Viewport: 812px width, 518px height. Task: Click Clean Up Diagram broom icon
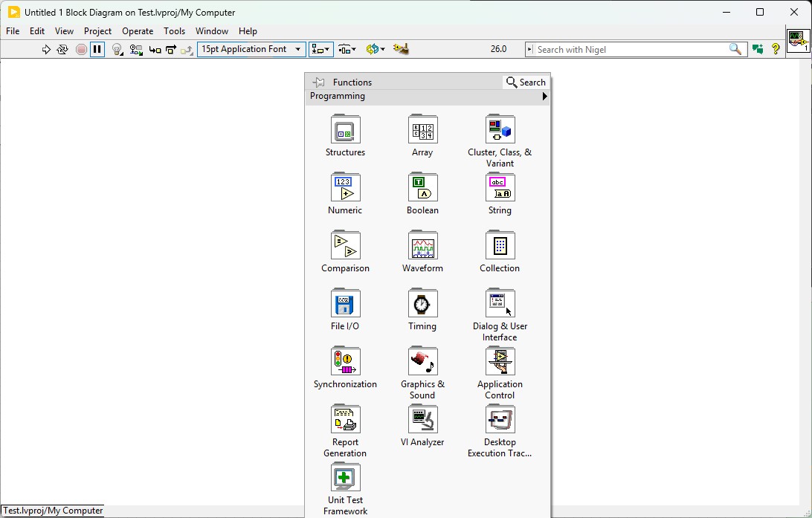(401, 49)
